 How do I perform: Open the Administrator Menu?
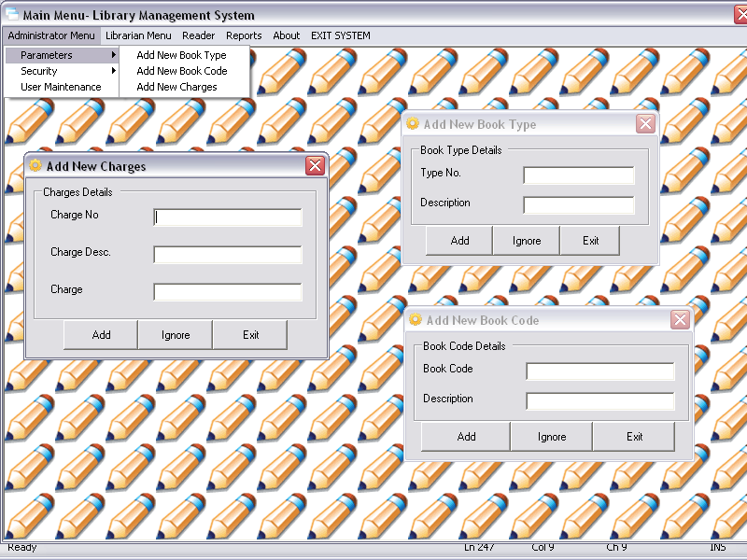pyautogui.click(x=51, y=35)
